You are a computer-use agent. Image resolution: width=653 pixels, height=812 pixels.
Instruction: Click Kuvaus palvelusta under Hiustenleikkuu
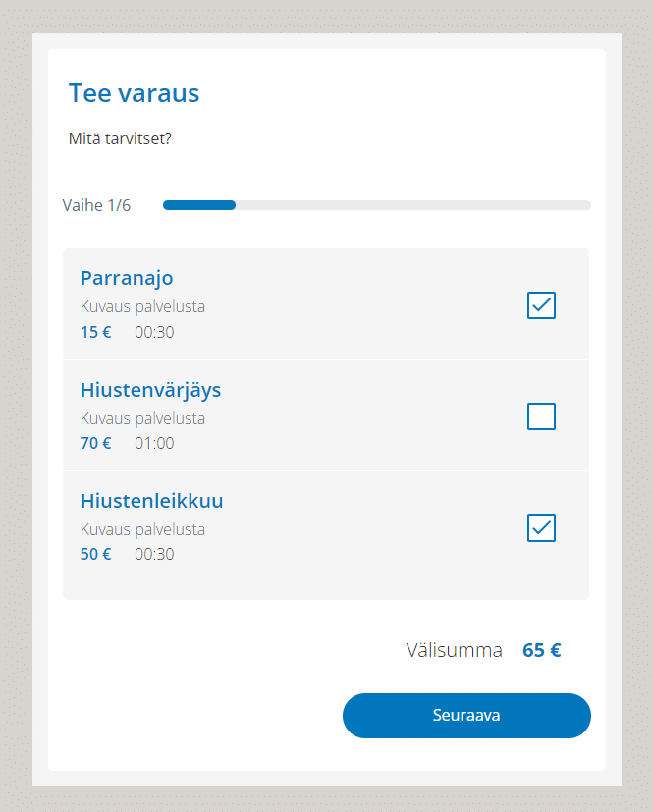coord(143,529)
